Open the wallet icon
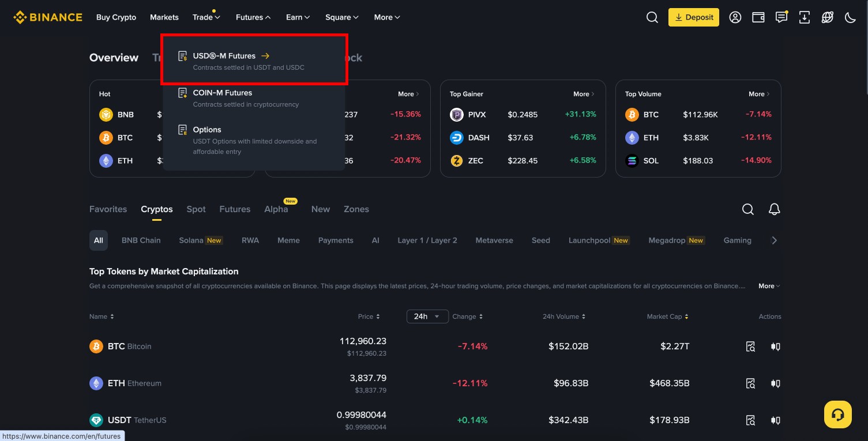 coord(758,17)
